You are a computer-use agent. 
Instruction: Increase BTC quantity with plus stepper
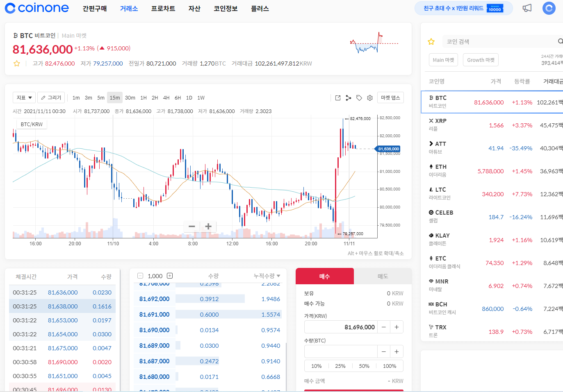[x=397, y=351]
